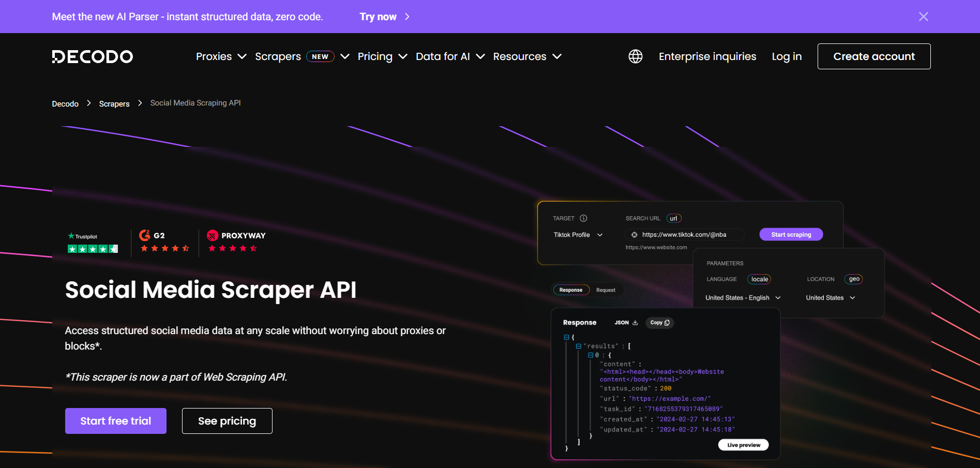
Task: Click the breadcrumb chevron after Scrapers
Action: 140,103
